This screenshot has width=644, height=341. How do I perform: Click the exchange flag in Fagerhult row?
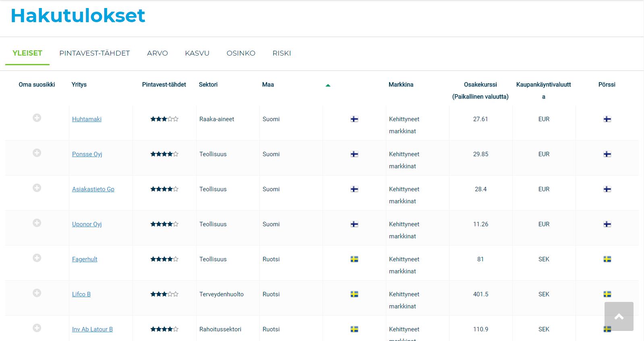pyautogui.click(x=607, y=259)
